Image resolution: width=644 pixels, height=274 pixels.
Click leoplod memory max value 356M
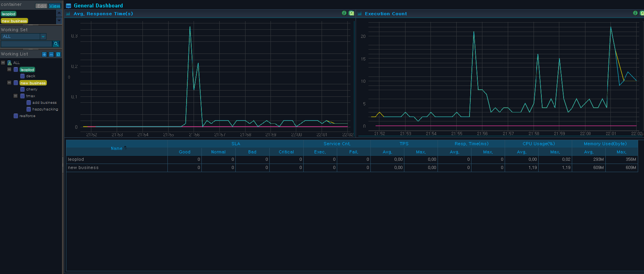631,159
